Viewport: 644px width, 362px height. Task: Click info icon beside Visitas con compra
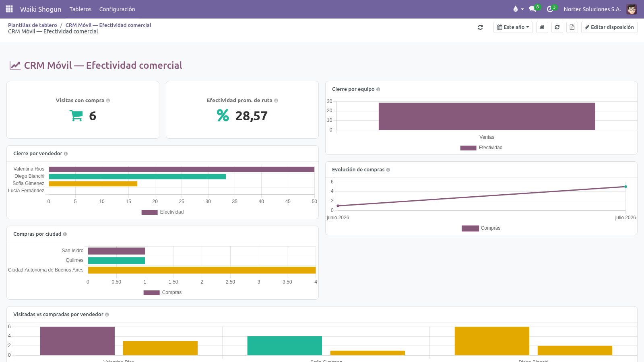[108, 101]
